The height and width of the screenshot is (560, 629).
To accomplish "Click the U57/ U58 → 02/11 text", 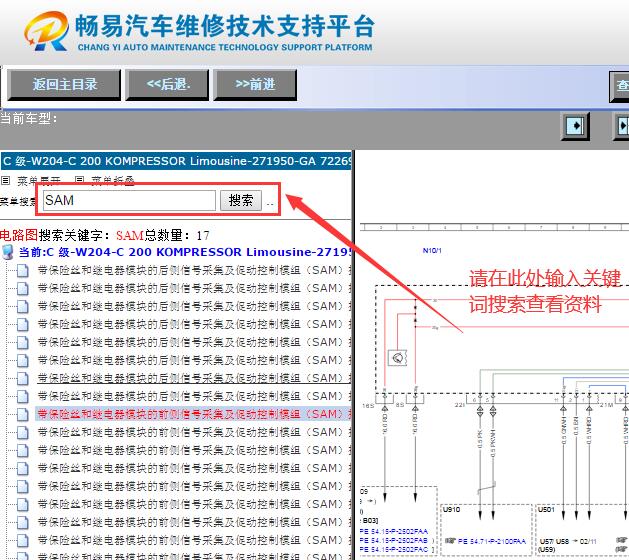I will coord(568,541).
